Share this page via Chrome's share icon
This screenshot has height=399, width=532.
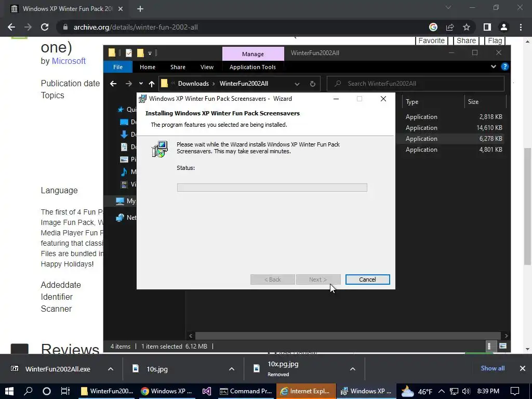(450, 27)
